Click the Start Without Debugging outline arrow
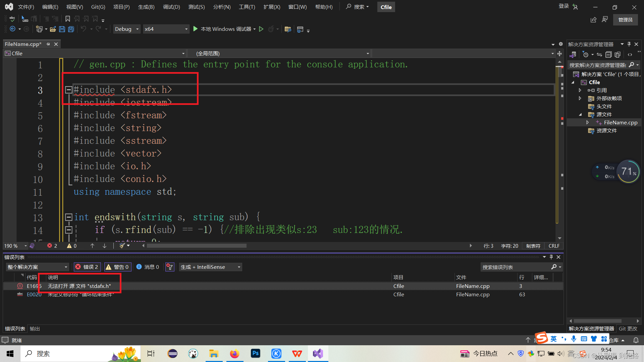The image size is (644, 362). 261,29
